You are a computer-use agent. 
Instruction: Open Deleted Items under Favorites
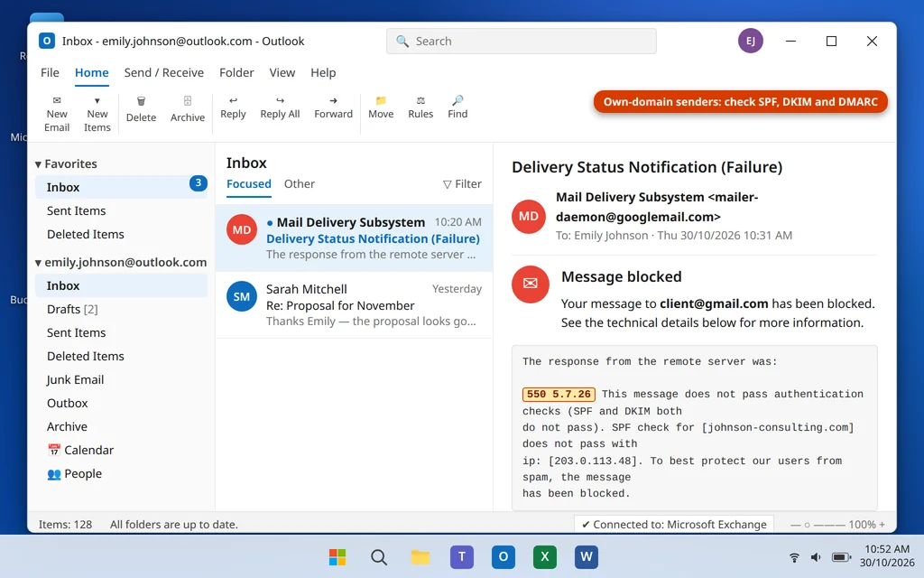[121, 234]
